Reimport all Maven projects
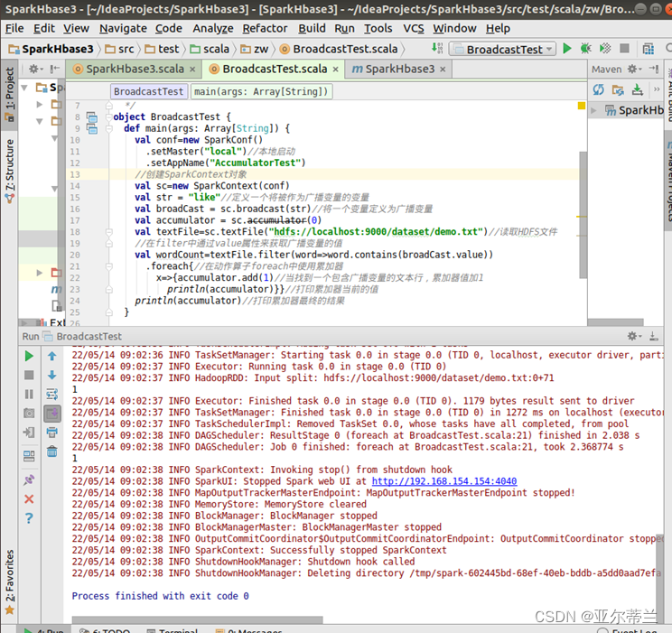Image resolution: width=672 pixels, height=633 pixels. point(598,89)
